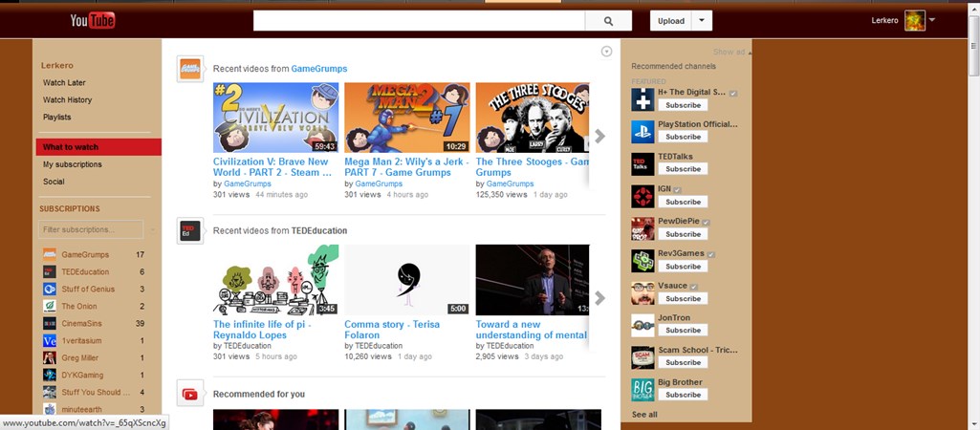The width and height of the screenshot is (980, 430).
Task: Subscribe to Scam School
Action: [x=683, y=362]
